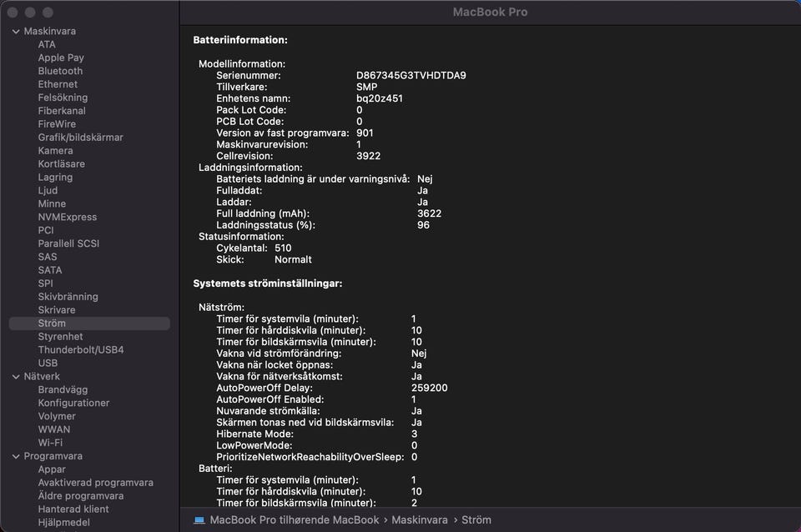Click Maskinvara in the bottom path bar

[421, 519]
